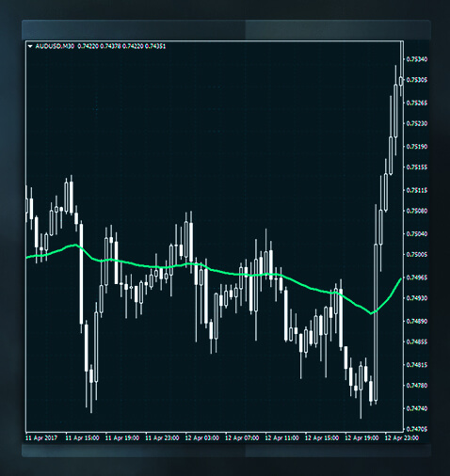Image resolution: width=450 pixels, height=476 pixels.
Task: Click the 12 Apr 11:00 time marker
Action: click(281, 437)
